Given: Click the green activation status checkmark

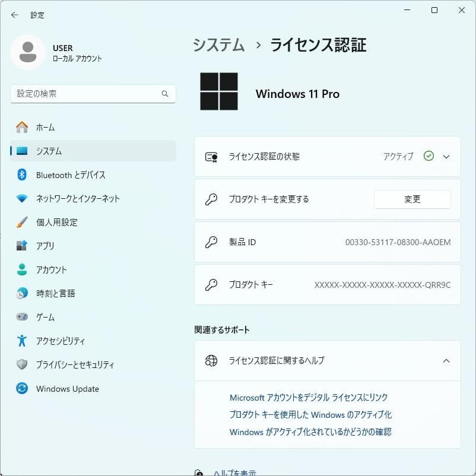Looking at the screenshot, I should click(x=428, y=156).
